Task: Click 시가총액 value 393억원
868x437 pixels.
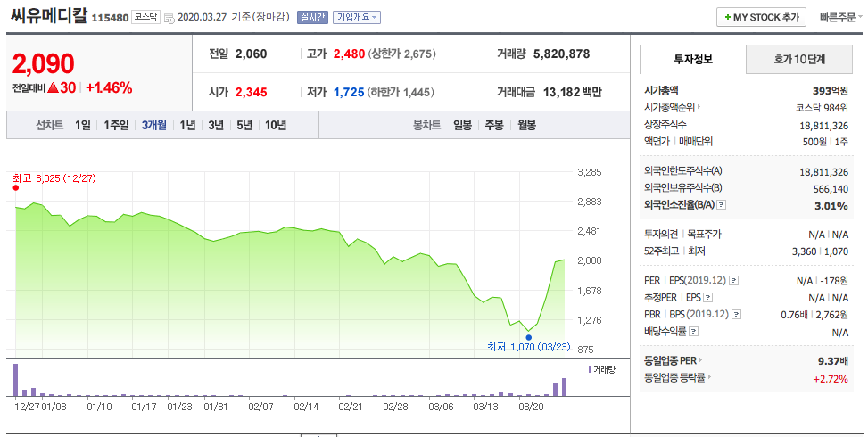Action: [x=831, y=91]
